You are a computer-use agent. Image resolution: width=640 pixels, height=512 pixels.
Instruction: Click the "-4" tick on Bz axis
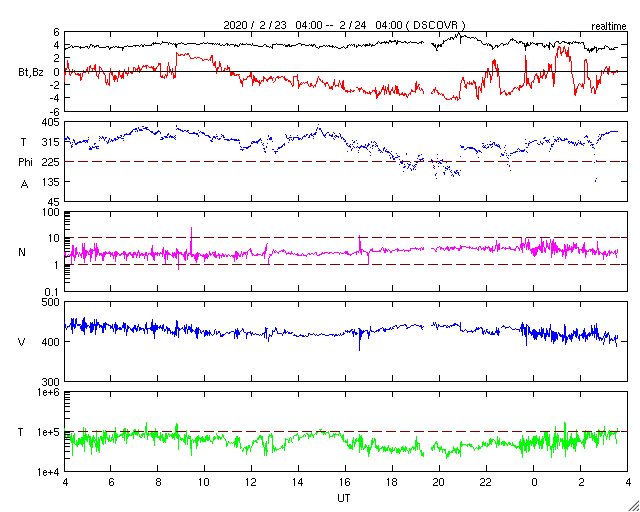point(54,98)
